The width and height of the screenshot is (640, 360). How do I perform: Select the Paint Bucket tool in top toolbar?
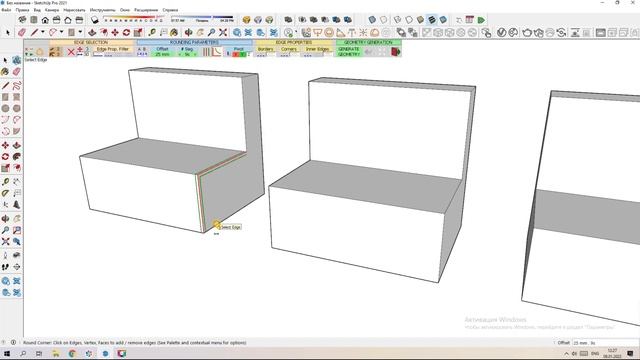tap(174, 32)
